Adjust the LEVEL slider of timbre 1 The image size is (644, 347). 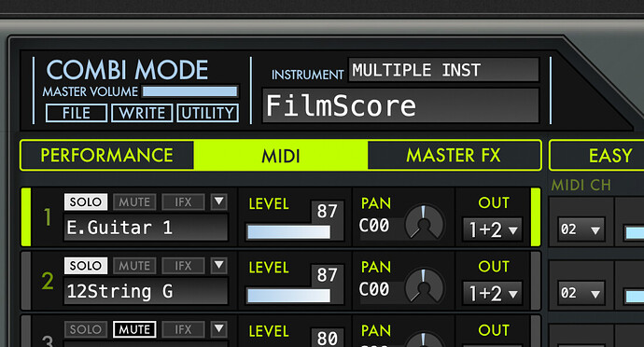289,232
